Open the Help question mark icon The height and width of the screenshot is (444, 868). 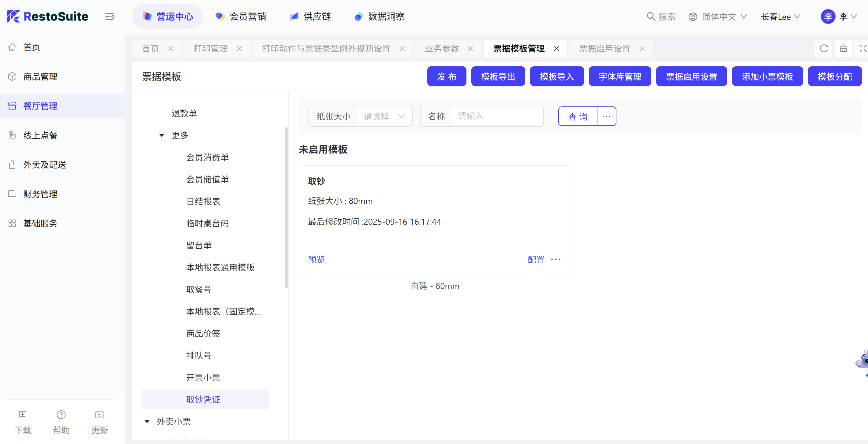click(61, 415)
